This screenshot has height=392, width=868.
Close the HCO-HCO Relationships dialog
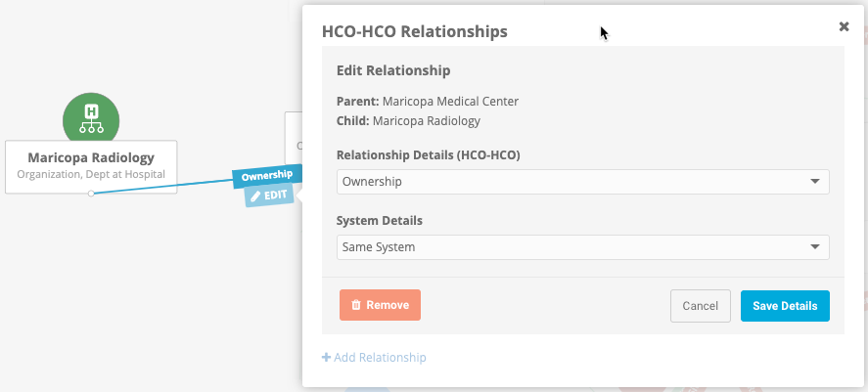click(x=844, y=27)
